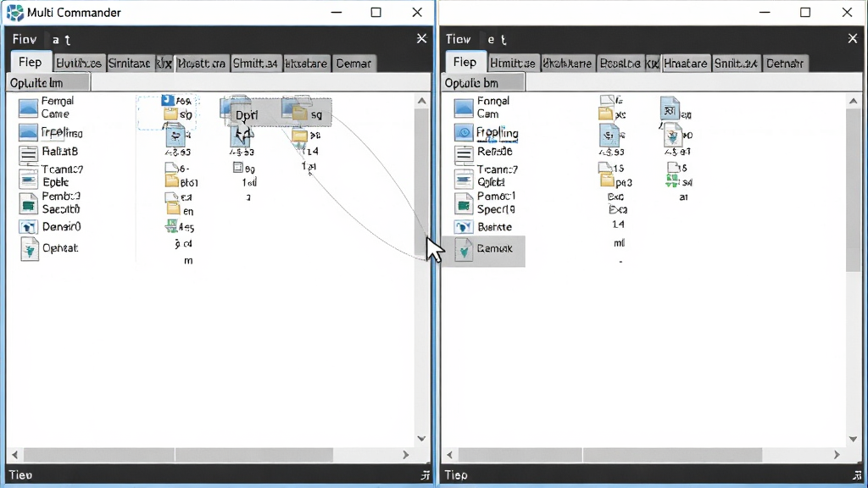This screenshot has width=868, height=488.
Task: Click the 'Tiep' status text in right pane
Action: 456,475
